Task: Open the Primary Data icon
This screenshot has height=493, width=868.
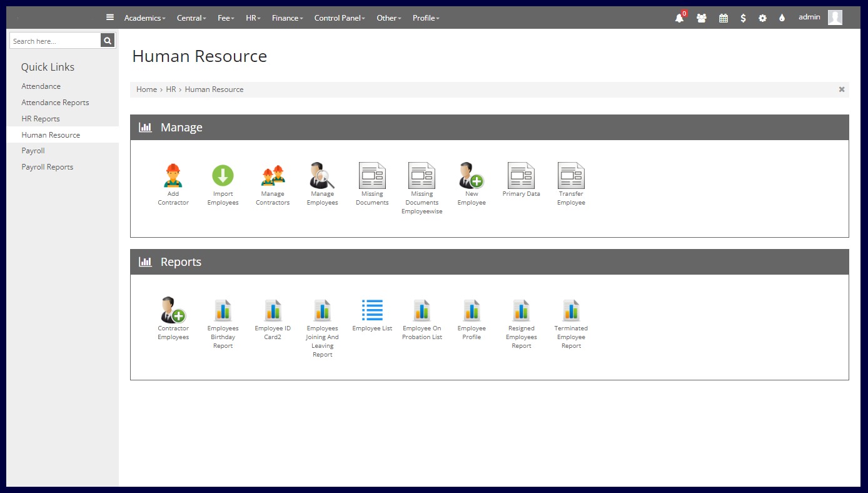Action: [522, 176]
